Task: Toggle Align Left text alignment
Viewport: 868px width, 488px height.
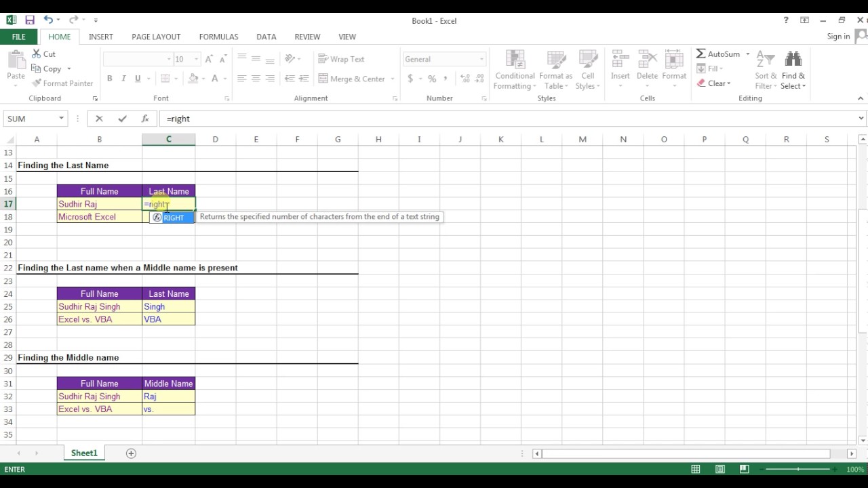Action: click(x=241, y=79)
